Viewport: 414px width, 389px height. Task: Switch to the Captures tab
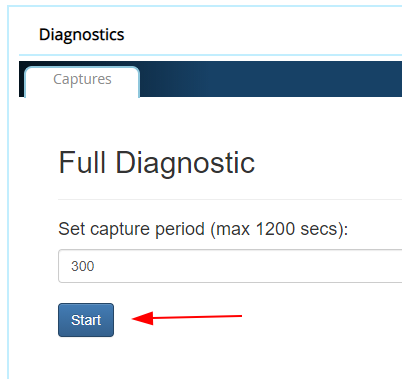click(82, 81)
